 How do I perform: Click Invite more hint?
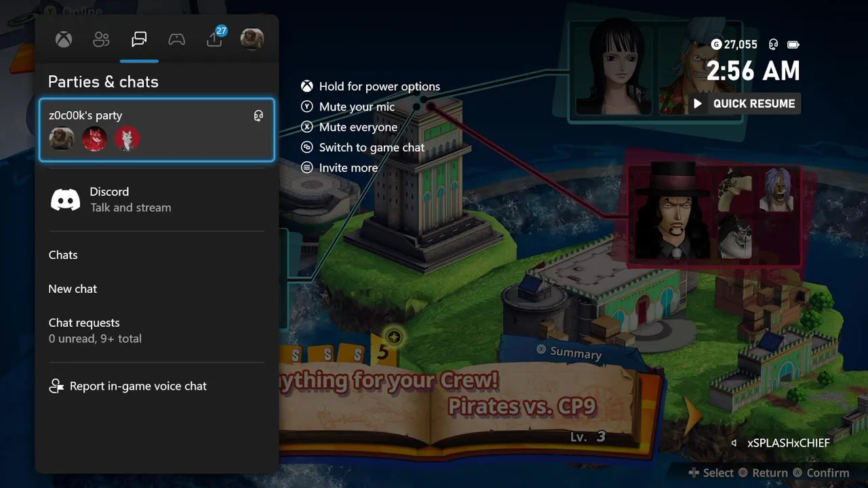coord(340,168)
